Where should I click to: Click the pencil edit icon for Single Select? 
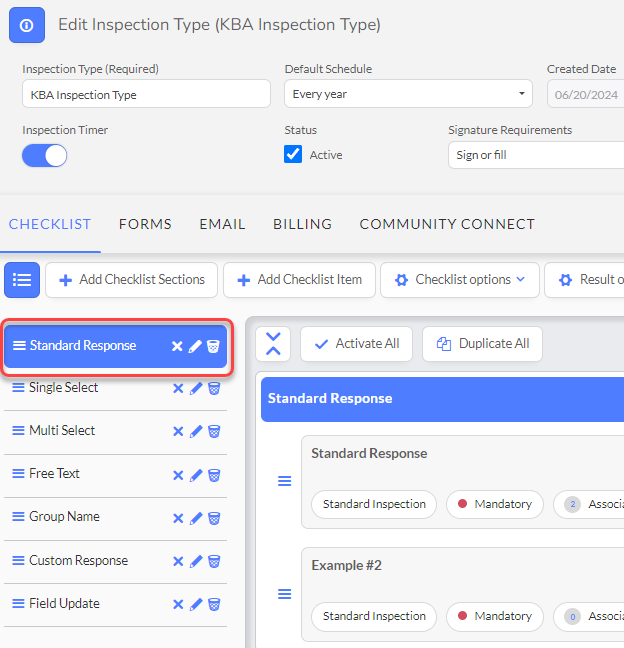(196, 388)
